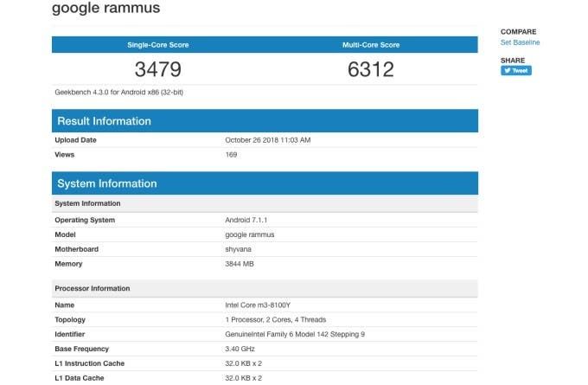Click the L1 Data Cache label
The height and width of the screenshot is (385, 588).
[x=80, y=378]
